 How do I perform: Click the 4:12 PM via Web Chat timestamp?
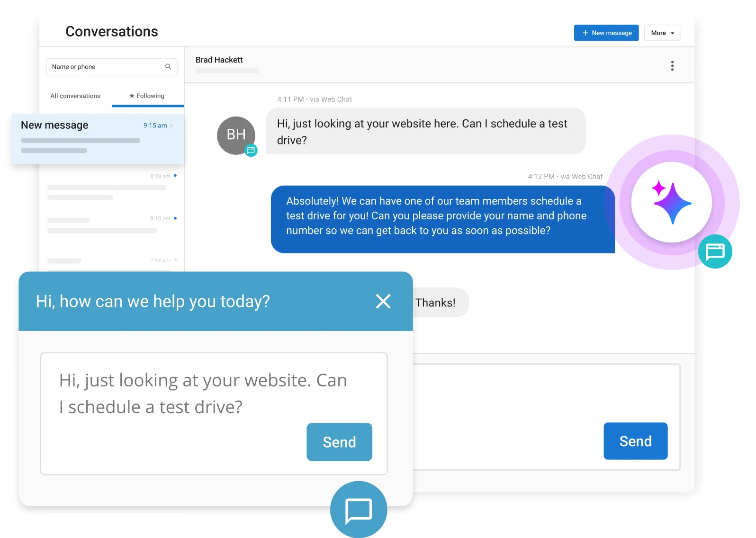pyautogui.click(x=565, y=177)
